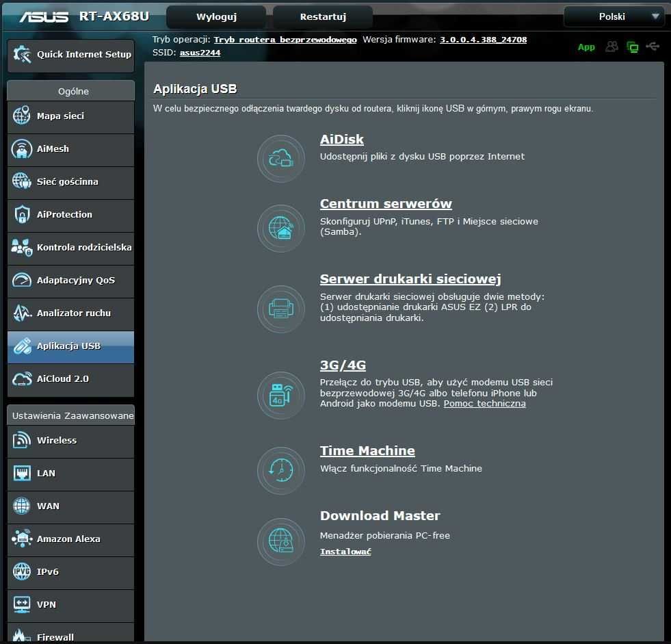Click the SSID asus2244 link
Image resolution: width=671 pixels, height=644 pixels.
pos(200,53)
